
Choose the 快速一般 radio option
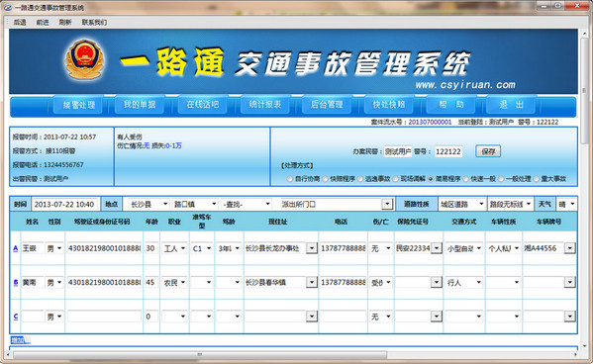coord(466,179)
